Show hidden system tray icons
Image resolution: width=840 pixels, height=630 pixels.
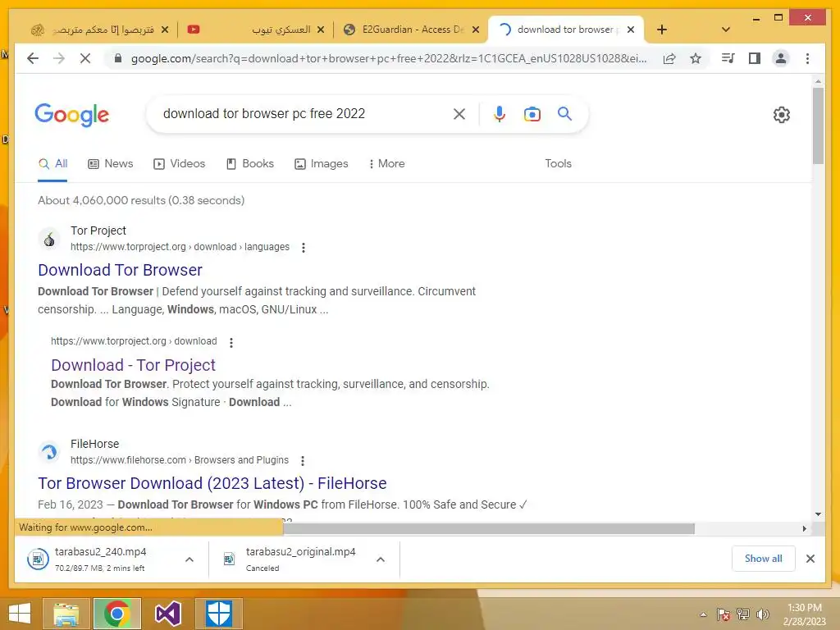(x=703, y=614)
